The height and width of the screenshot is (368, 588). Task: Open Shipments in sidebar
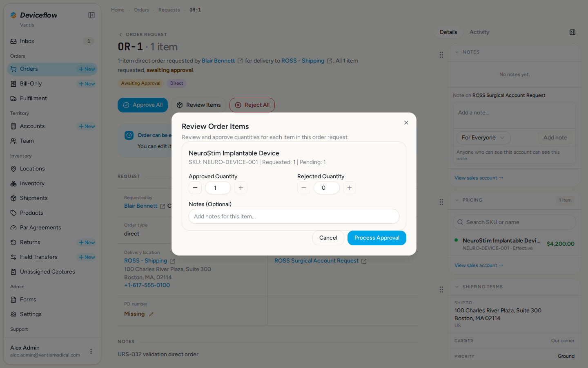(x=52, y=198)
